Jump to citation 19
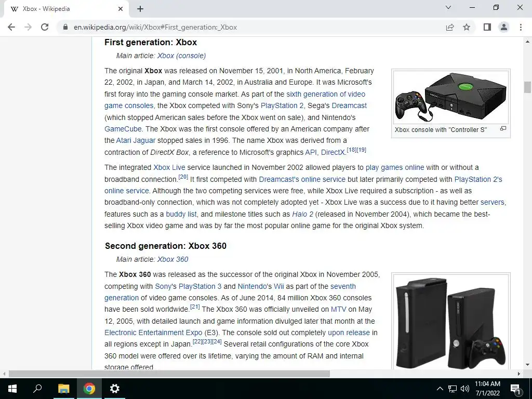532x399 pixels. pyautogui.click(x=362, y=150)
